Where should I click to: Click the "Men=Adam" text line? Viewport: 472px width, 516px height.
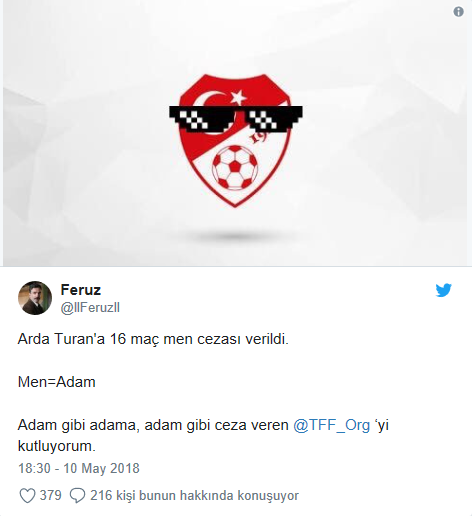[57, 382]
